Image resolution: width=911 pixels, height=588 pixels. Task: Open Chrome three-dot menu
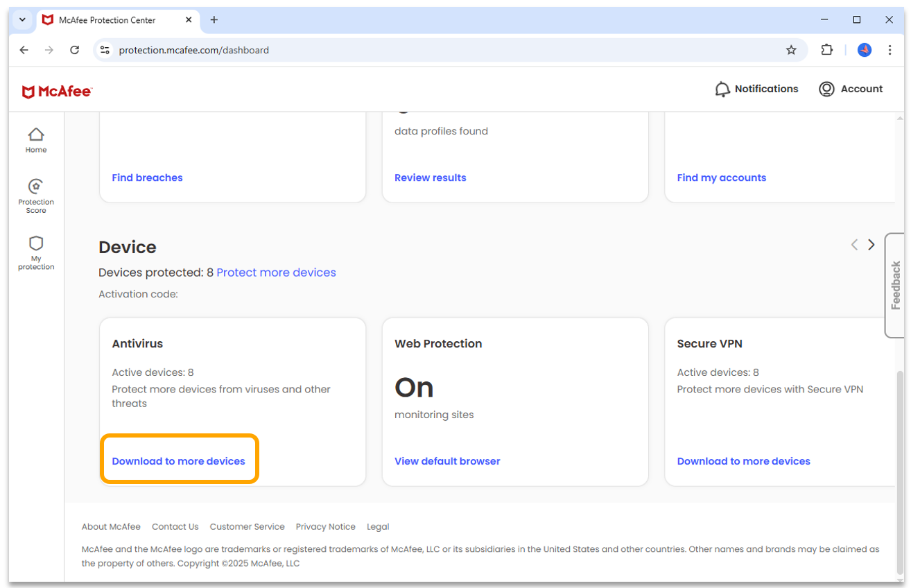point(890,50)
